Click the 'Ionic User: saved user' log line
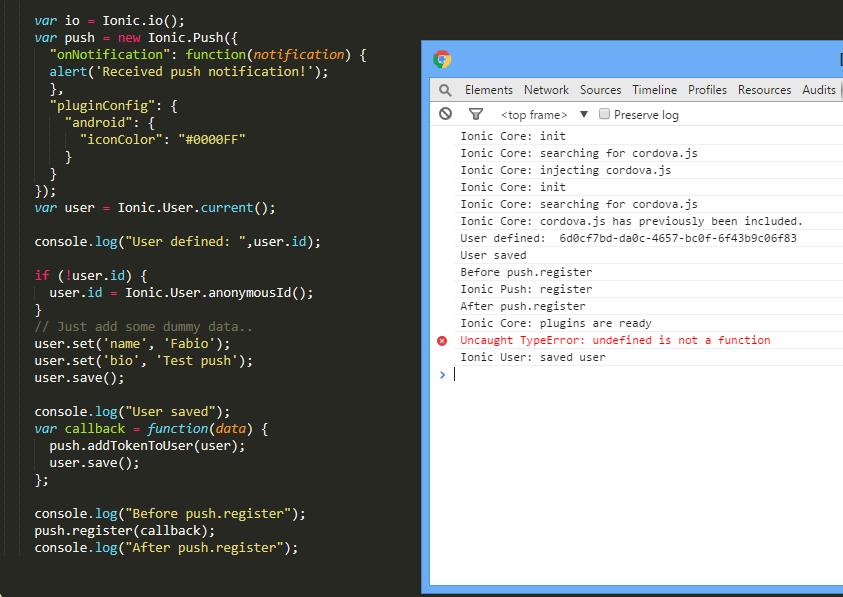 (533, 357)
